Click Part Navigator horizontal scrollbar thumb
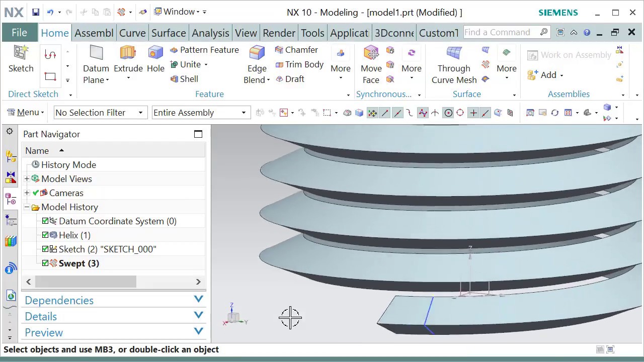 [x=86, y=282]
